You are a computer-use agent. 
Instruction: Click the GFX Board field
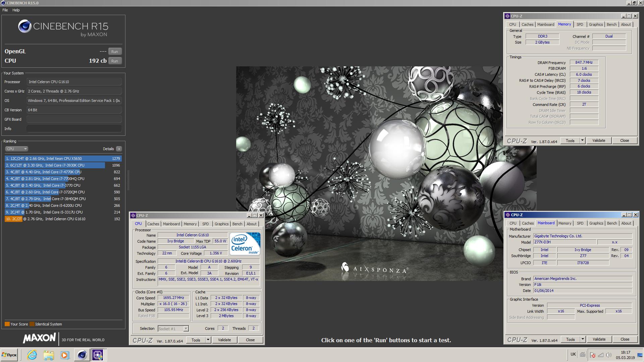[74, 119]
